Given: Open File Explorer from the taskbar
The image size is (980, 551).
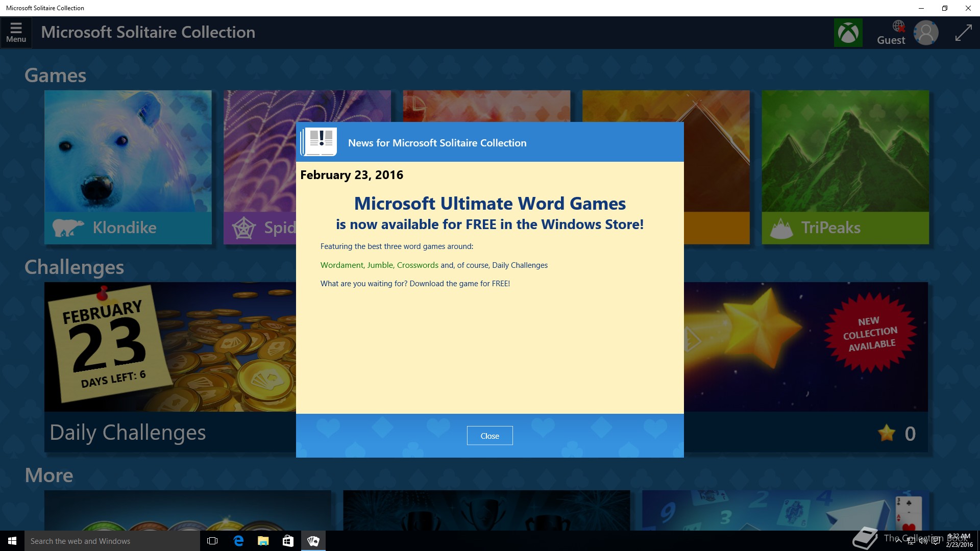Looking at the screenshot, I should pyautogui.click(x=263, y=541).
